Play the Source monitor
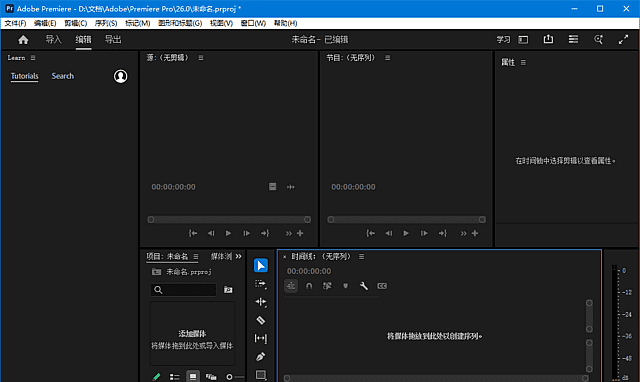640x382 pixels. coord(229,233)
